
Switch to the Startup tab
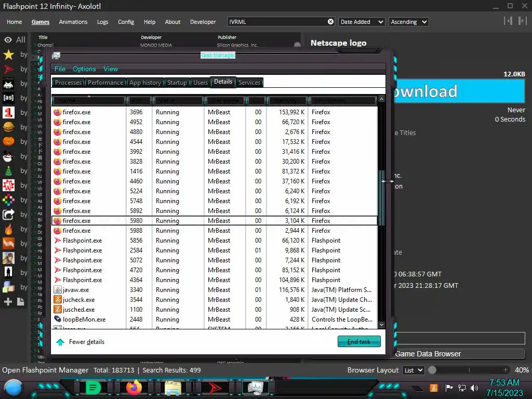[x=177, y=83]
